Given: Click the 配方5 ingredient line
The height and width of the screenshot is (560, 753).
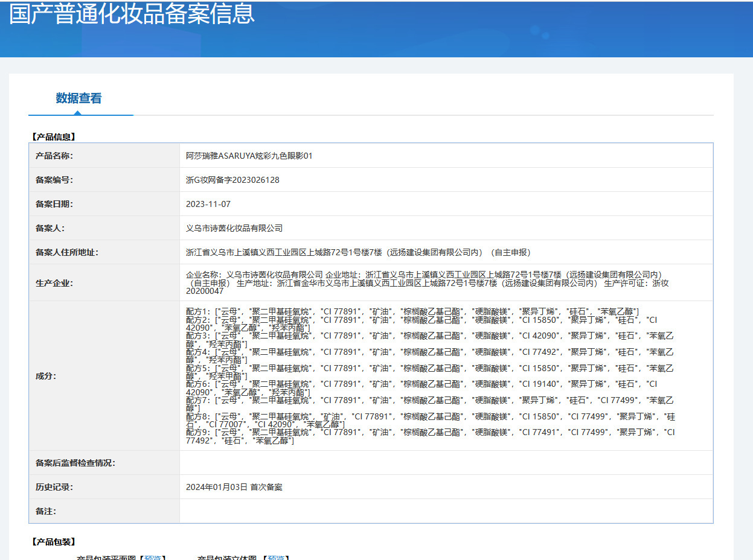Looking at the screenshot, I should pos(430,372).
